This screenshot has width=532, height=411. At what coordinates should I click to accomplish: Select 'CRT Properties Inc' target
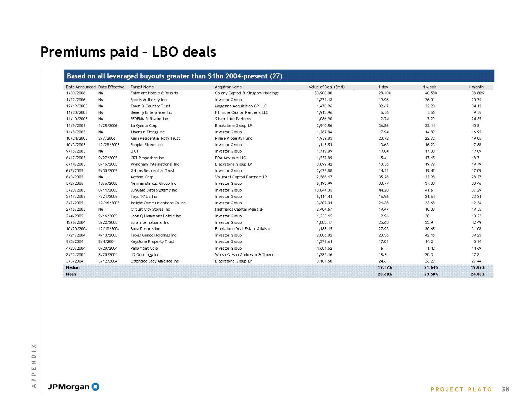pos(147,158)
